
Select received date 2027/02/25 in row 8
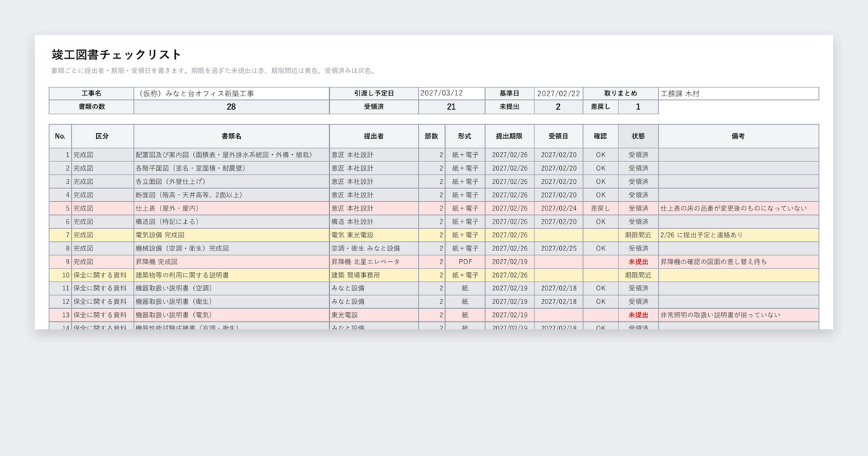coord(558,248)
